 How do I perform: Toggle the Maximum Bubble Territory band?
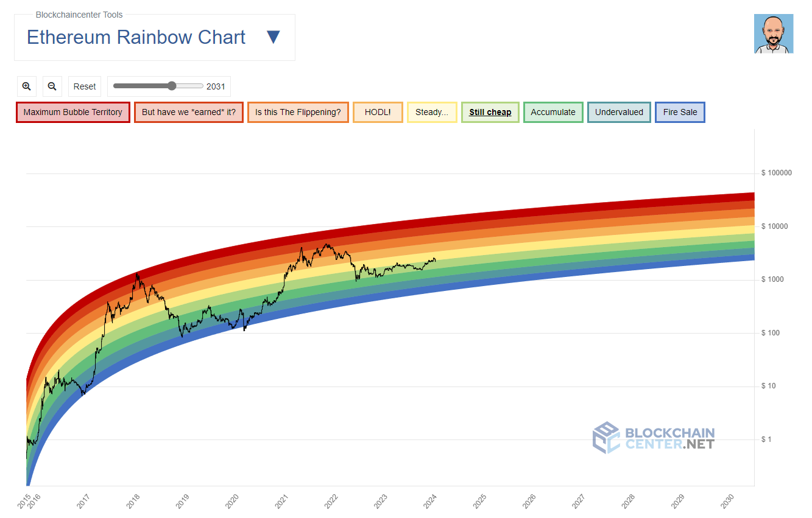tap(73, 113)
